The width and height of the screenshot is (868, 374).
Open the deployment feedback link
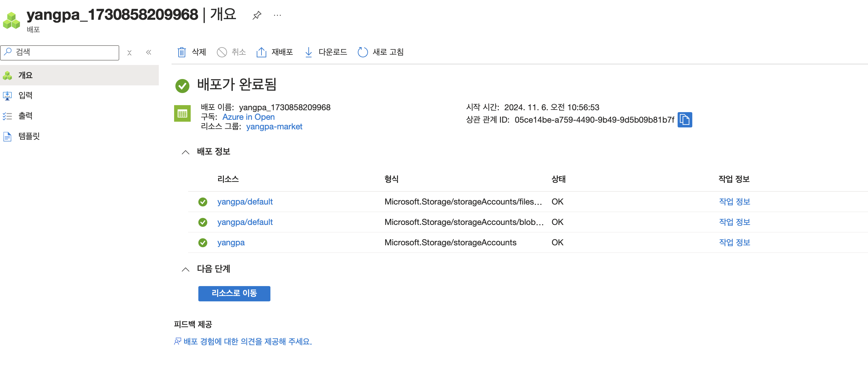[x=247, y=342]
